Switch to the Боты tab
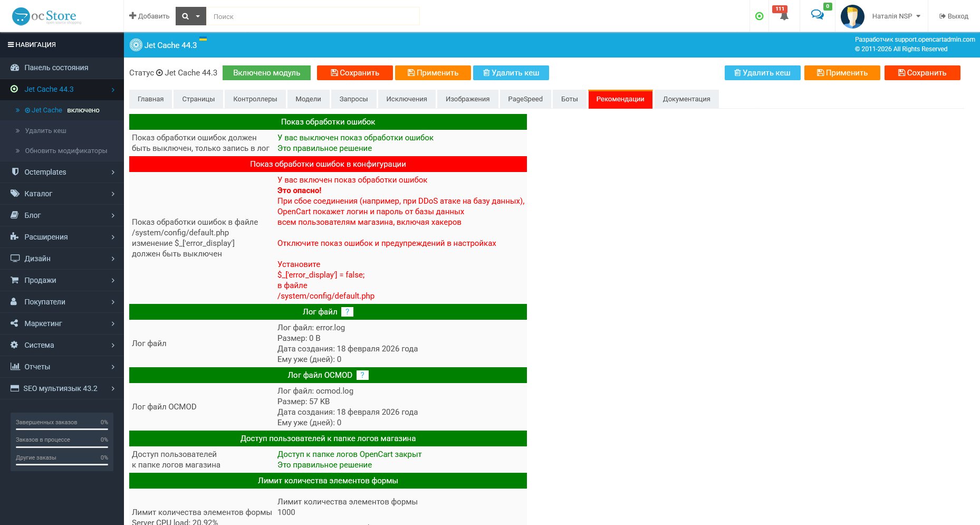This screenshot has width=980, height=525. [x=570, y=99]
